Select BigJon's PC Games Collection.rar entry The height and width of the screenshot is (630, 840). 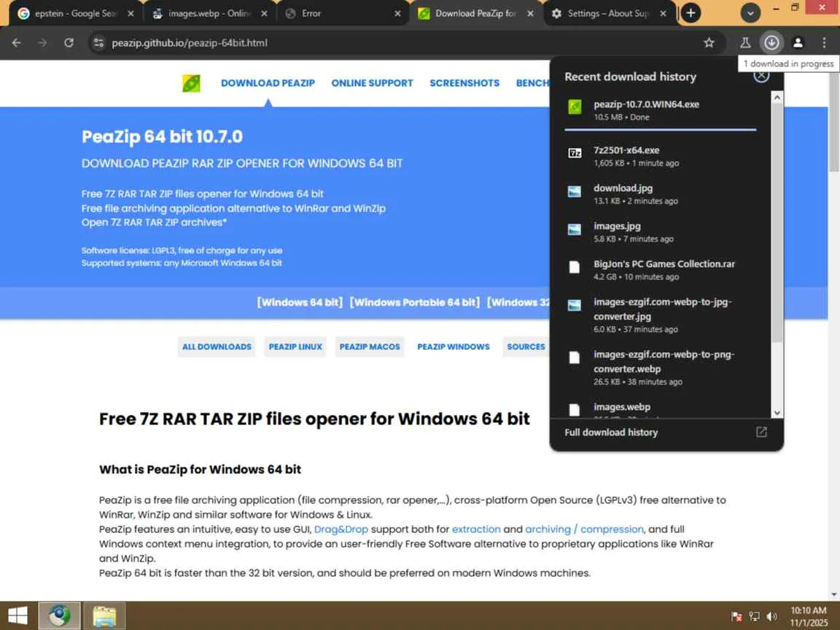tap(660, 270)
